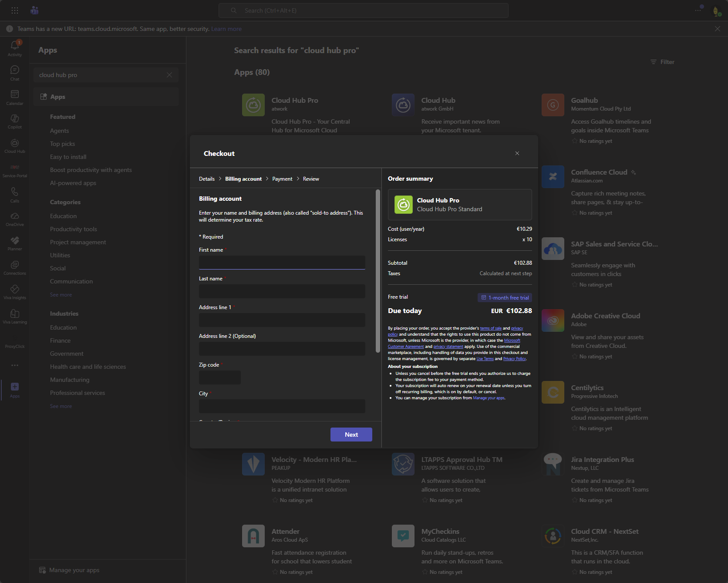
Task: Click the Centilytics app icon
Action: click(x=553, y=392)
